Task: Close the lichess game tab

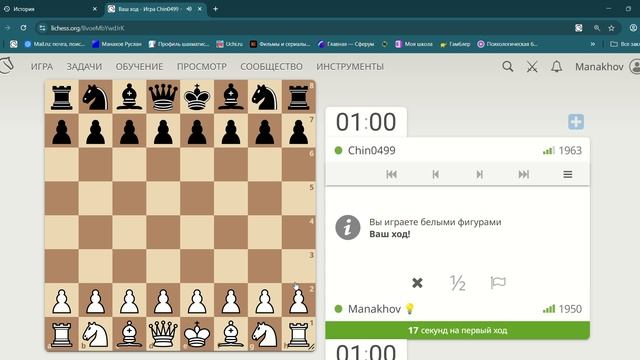Action: point(200,9)
